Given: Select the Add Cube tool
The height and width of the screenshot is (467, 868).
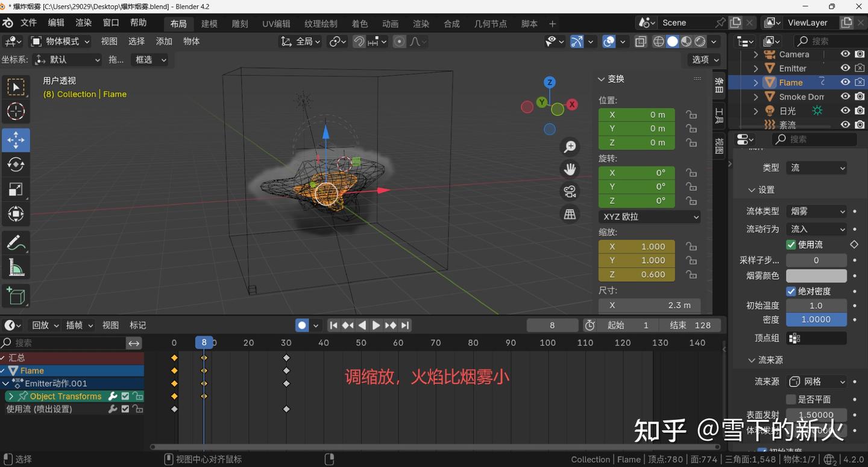Looking at the screenshot, I should tap(16, 296).
